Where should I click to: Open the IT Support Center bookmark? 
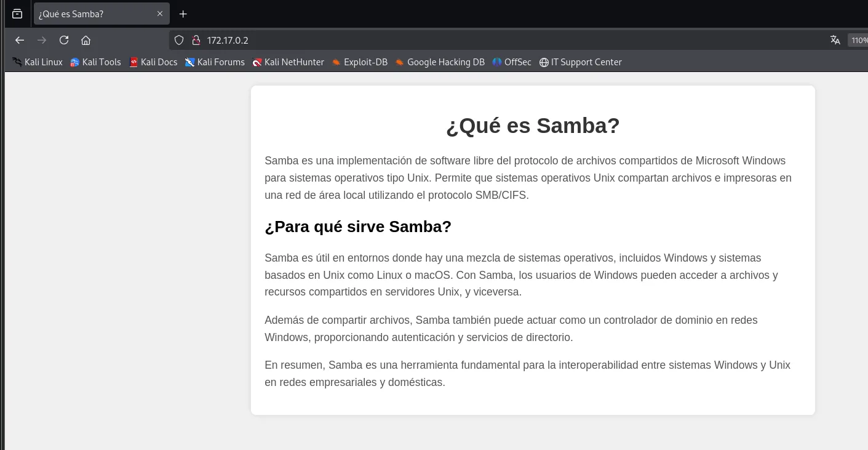[580, 62]
